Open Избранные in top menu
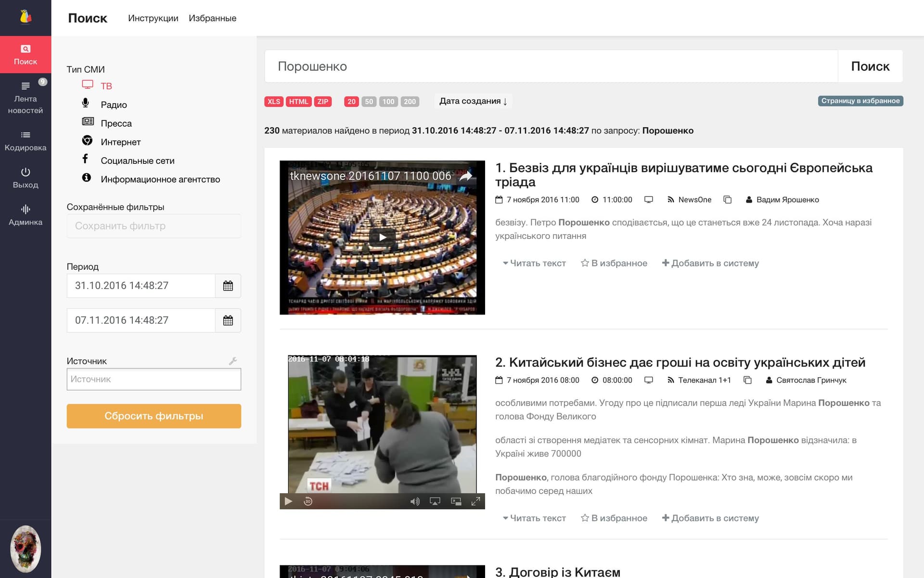The width and height of the screenshot is (924, 578). 213,18
